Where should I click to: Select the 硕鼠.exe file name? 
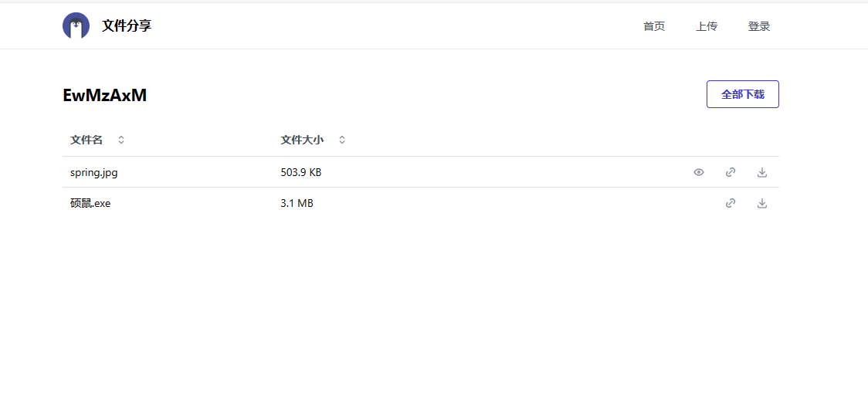tap(90, 203)
